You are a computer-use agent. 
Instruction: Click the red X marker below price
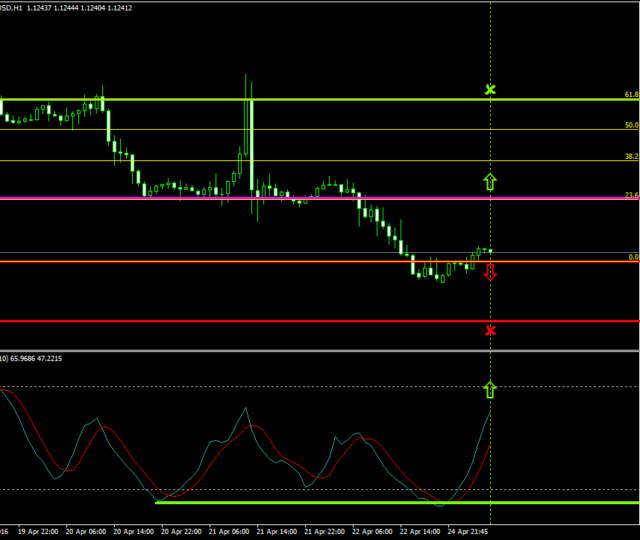[490, 330]
